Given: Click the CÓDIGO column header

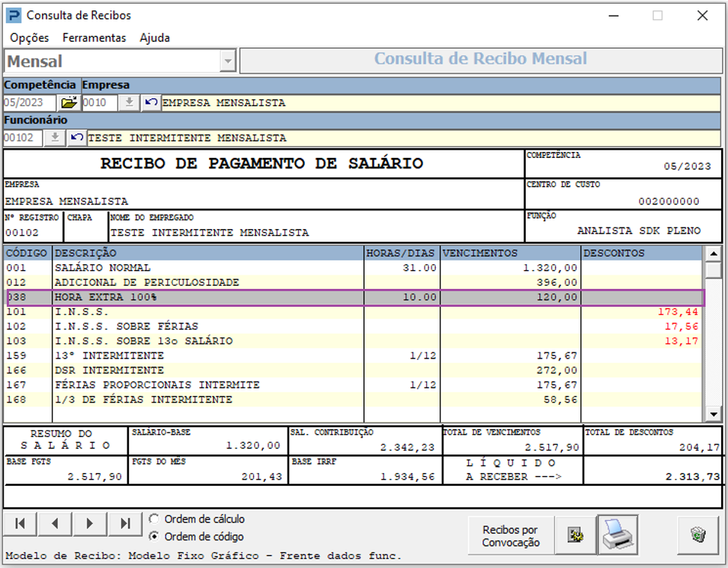Looking at the screenshot, I should (28, 253).
